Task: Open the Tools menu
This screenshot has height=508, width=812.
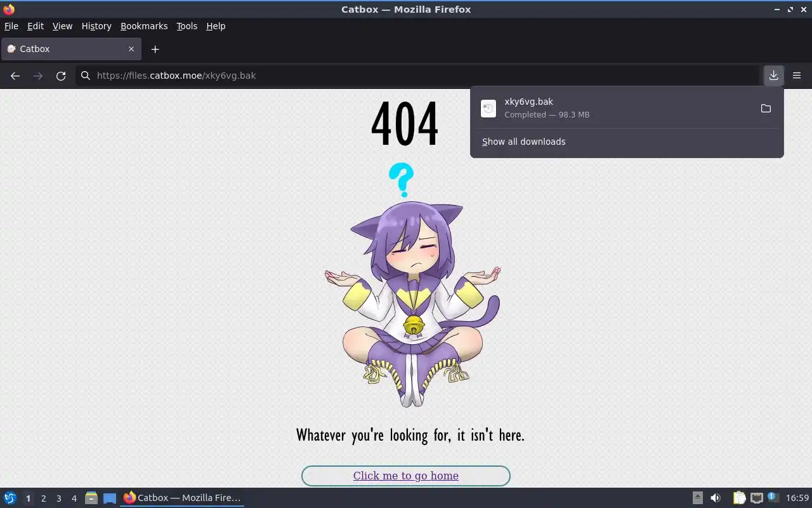Action: click(187, 26)
